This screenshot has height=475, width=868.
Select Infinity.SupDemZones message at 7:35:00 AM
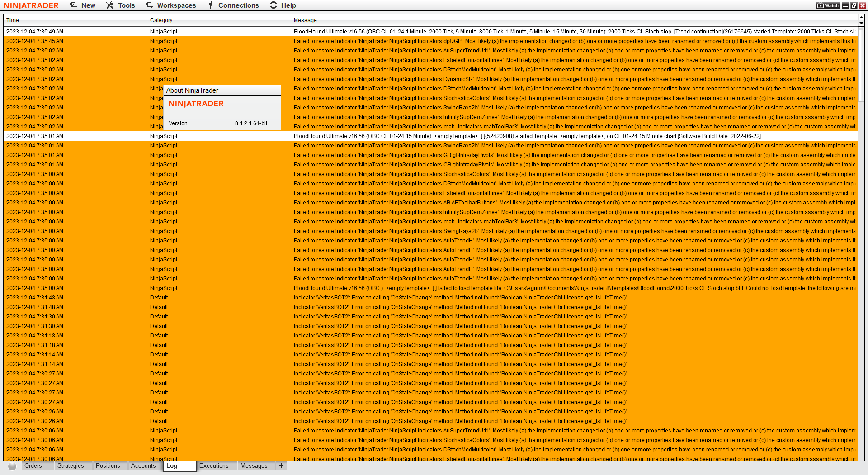575,212
